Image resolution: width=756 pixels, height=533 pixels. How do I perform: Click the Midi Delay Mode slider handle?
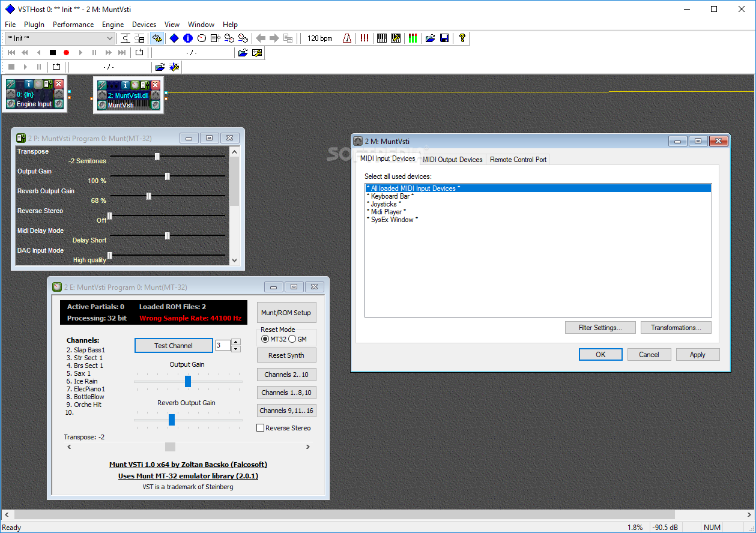[168, 235]
